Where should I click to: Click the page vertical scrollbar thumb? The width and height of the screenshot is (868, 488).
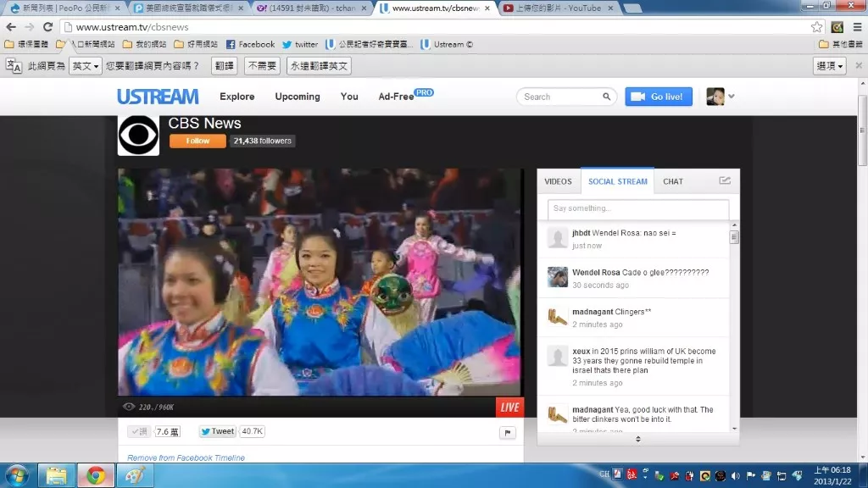(x=862, y=130)
